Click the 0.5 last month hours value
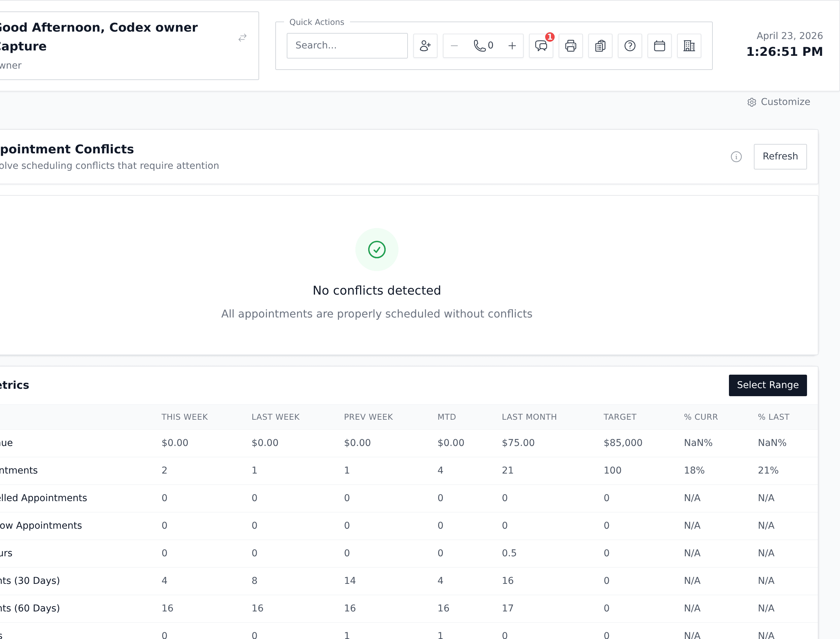This screenshot has width=840, height=639. (509, 553)
